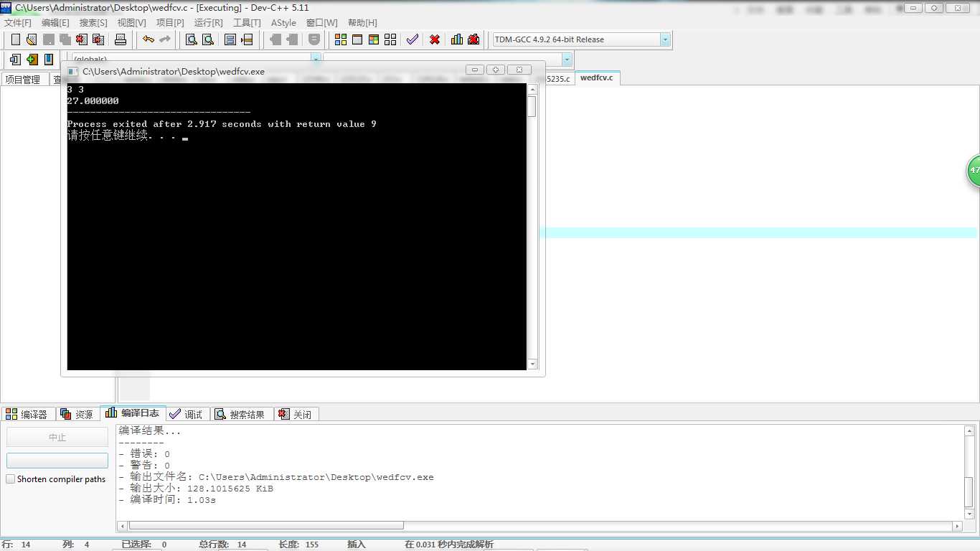Click the 总行数 status bar entry
The image size is (980, 551).
click(223, 545)
